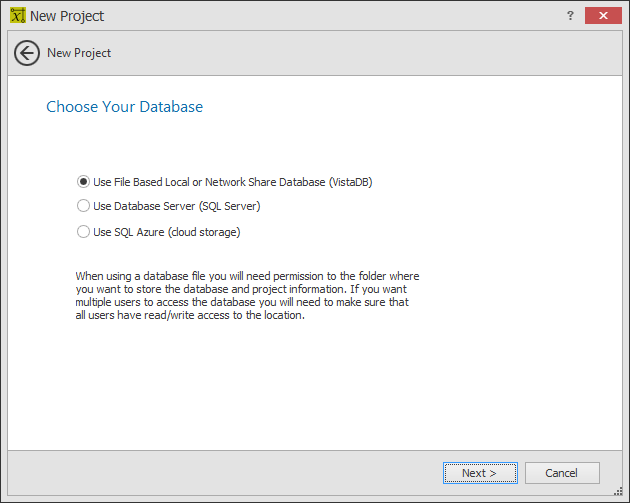Proceed with the Next > button
The image size is (630, 503).
pyautogui.click(x=480, y=473)
